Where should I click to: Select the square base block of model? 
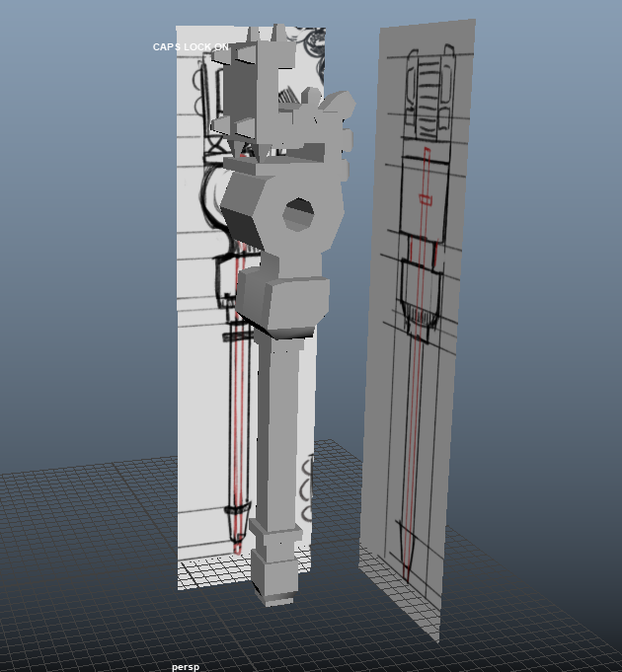274,576
